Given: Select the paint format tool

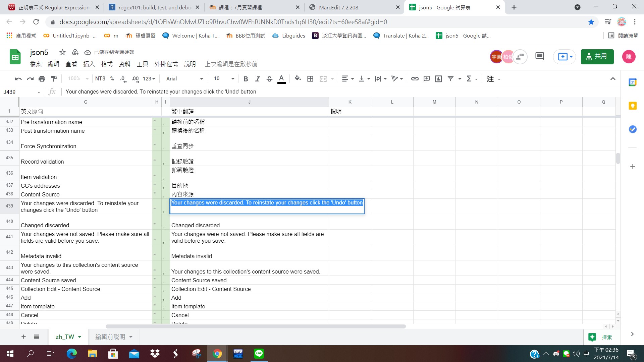Looking at the screenshot, I should click(x=54, y=79).
